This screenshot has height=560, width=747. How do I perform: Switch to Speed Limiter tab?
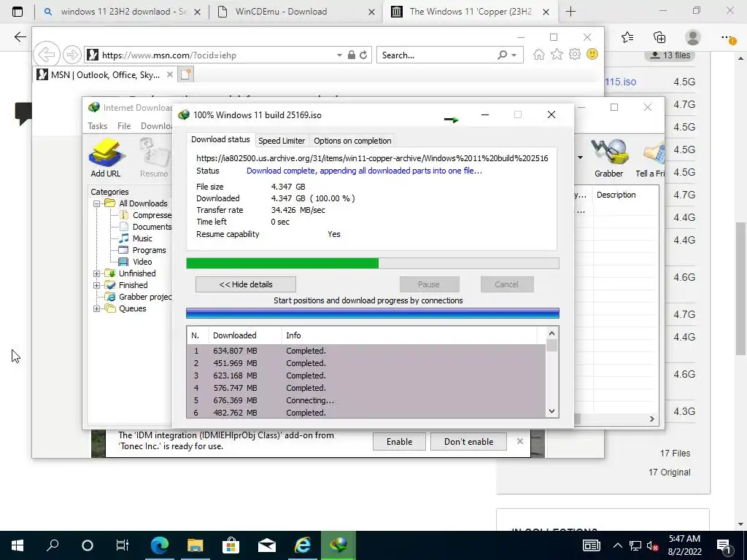point(282,141)
